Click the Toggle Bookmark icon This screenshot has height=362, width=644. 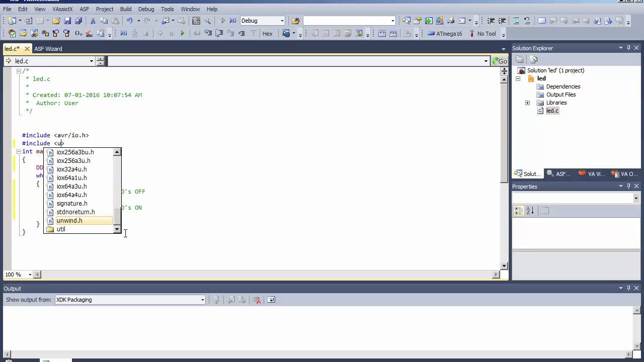click(x=542, y=21)
